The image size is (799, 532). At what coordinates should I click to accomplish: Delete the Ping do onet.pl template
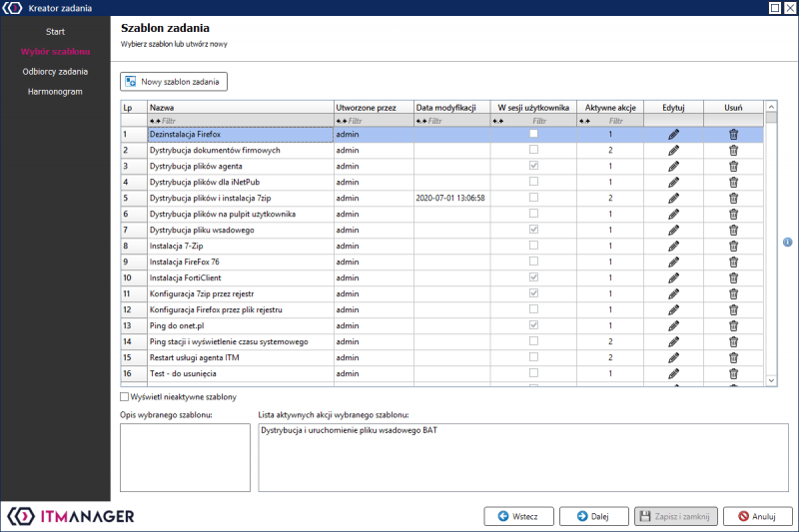[x=733, y=325]
